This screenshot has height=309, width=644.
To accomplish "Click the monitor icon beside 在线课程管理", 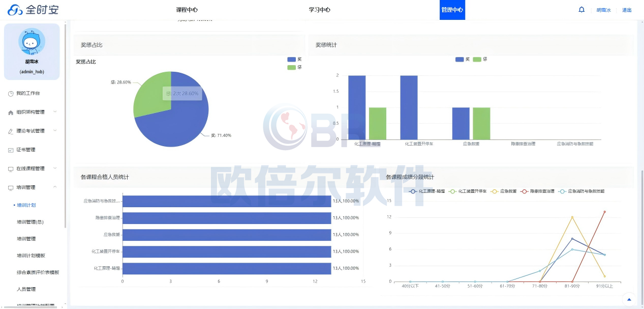I will 11,169.
